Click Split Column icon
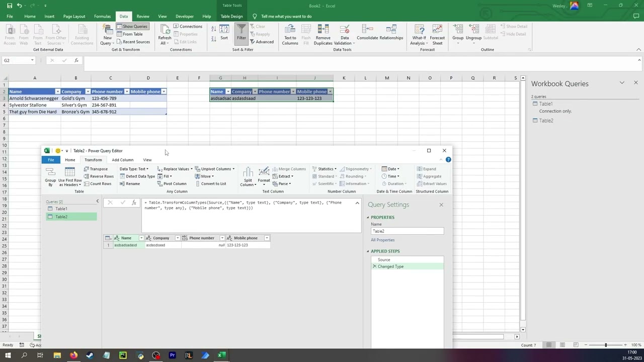The image size is (644, 362). coord(248,176)
